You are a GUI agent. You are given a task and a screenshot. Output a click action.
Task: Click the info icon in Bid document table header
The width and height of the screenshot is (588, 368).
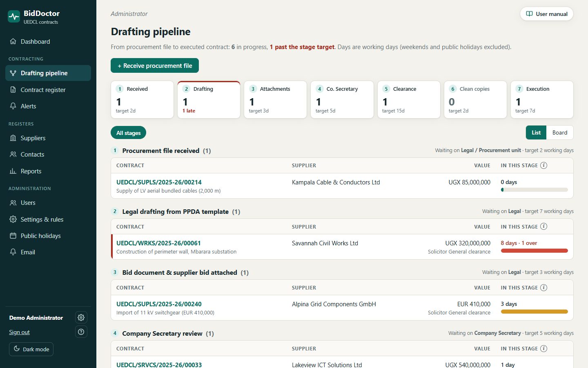[x=544, y=287]
